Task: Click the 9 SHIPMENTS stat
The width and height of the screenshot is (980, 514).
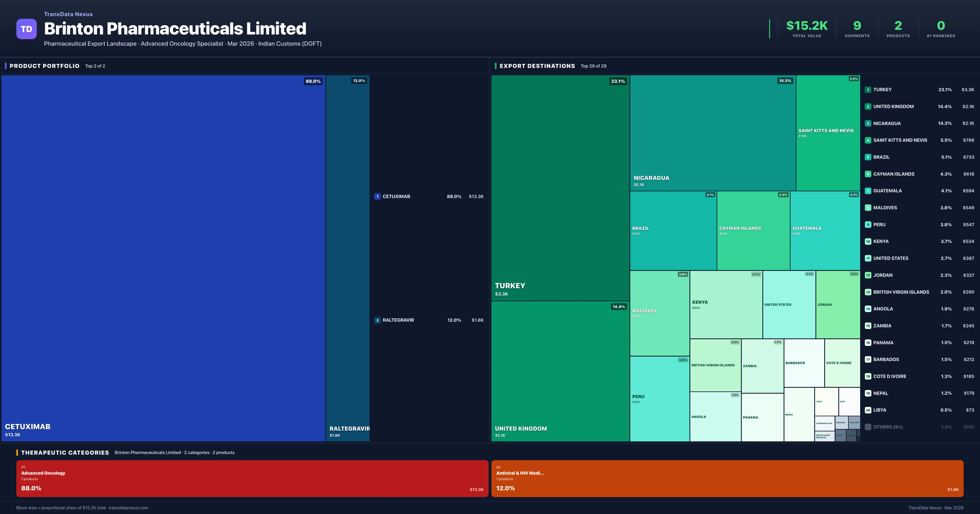Action: coord(857,29)
